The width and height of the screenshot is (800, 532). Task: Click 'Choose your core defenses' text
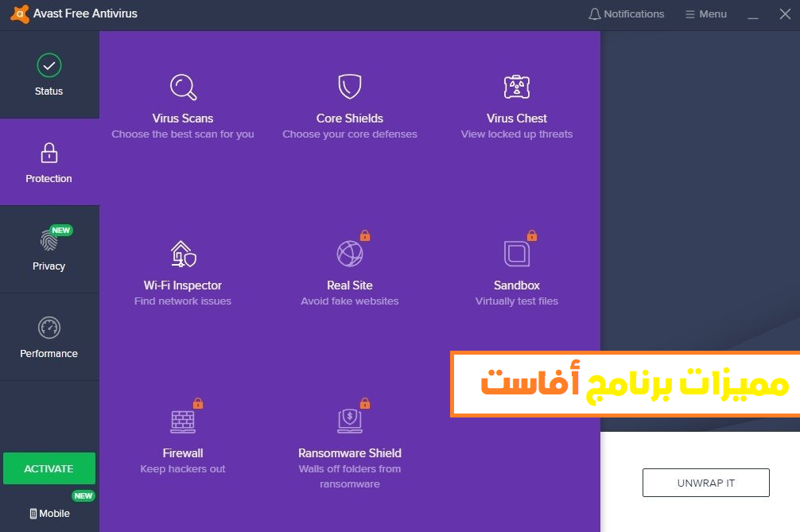point(349,134)
